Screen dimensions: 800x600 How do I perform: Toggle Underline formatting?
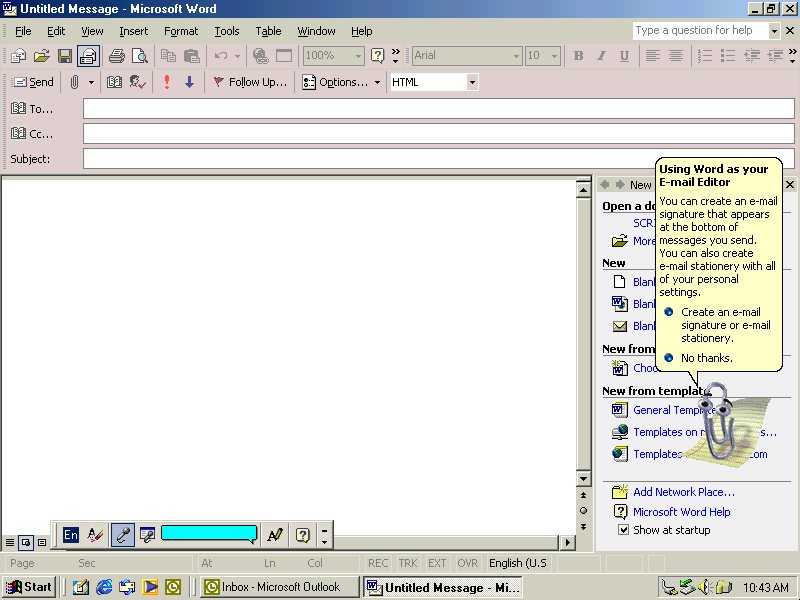[x=624, y=56]
